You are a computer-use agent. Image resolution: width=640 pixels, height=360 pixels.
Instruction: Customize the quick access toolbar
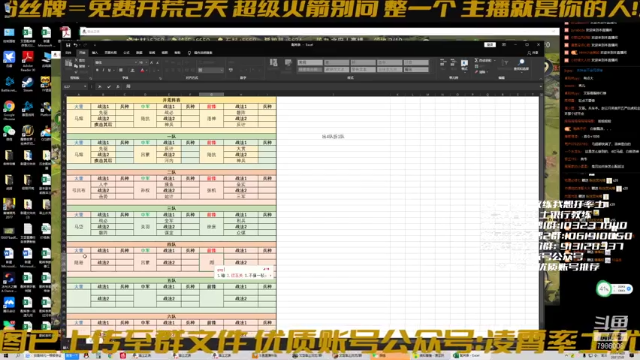tap(94, 45)
